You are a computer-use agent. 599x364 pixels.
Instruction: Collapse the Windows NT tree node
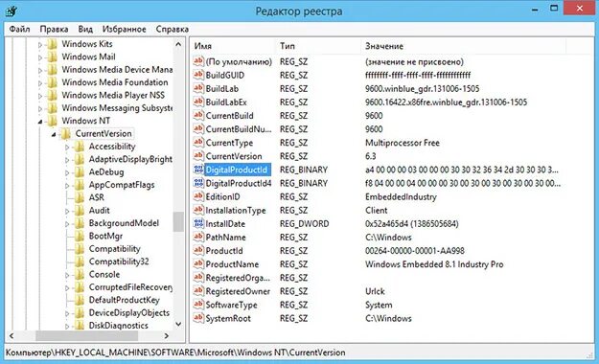[40, 122]
